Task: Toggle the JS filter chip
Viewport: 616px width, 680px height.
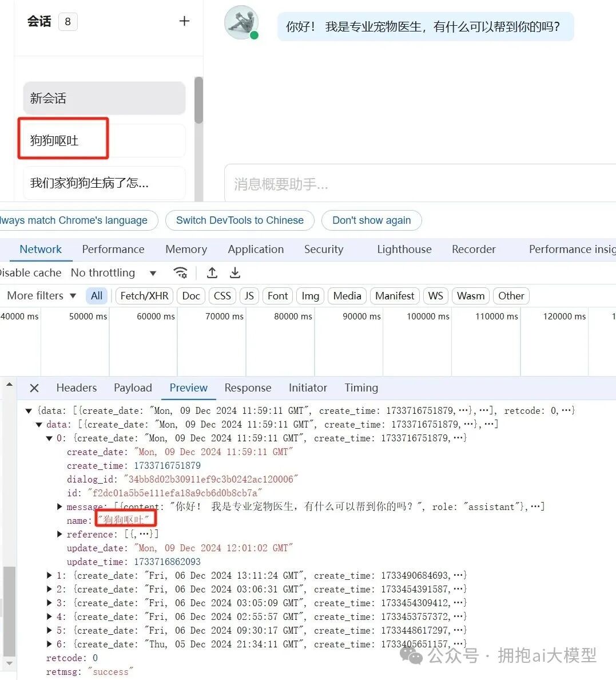Action: click(249, 296)
